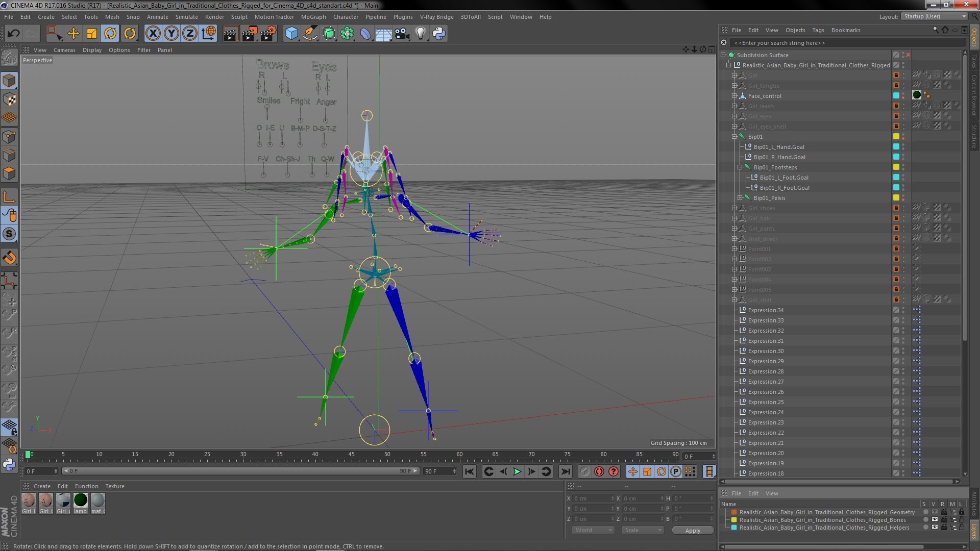
Task: Toggle the Enable Snap S icon
Action: 9,234
